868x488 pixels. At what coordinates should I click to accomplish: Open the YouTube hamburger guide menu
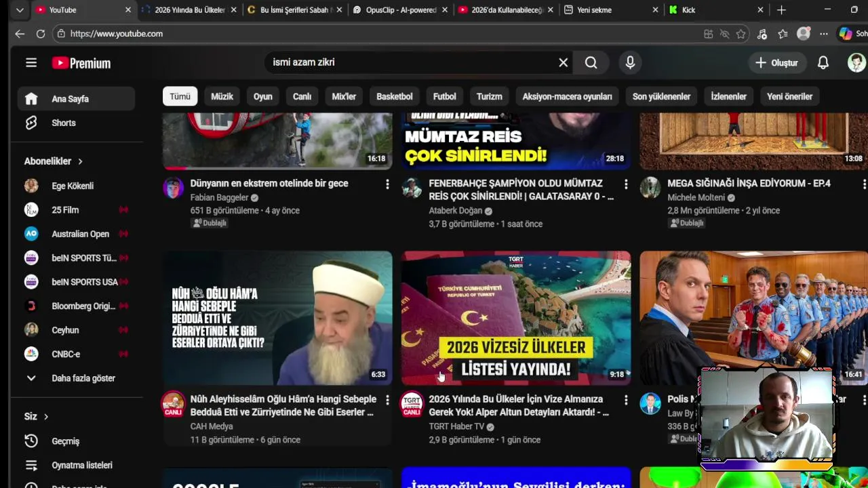click(x=31, y=63)
